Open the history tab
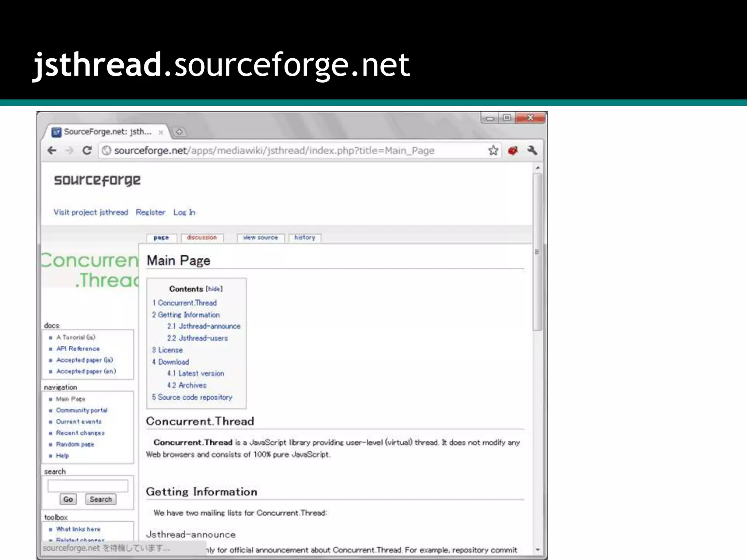747x560 pixels. [x=305, y=238]
